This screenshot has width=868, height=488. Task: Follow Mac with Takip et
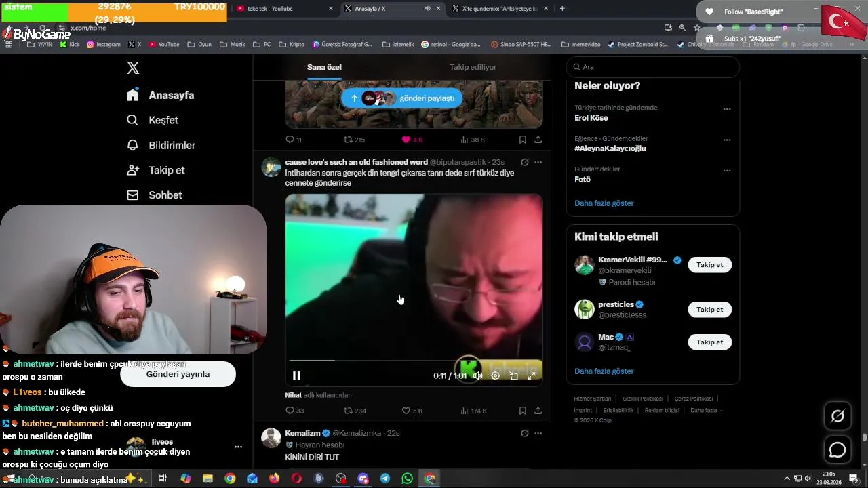(x=709, y=342)
